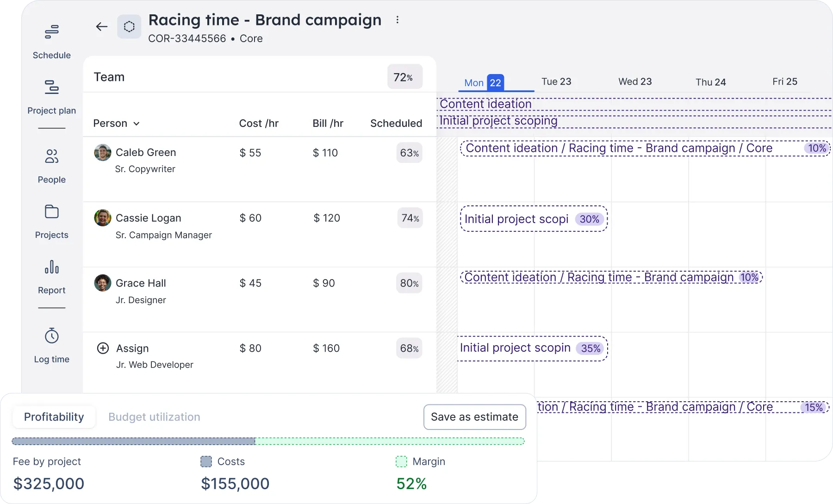Toggle the 30% allocation on Initial project scoping

[x=589, y=219]
